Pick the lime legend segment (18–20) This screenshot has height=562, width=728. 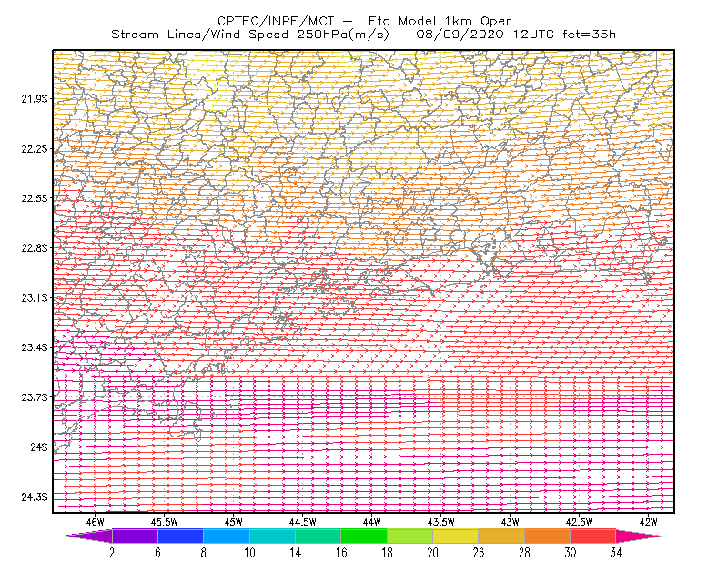click(x=410, y=536)
